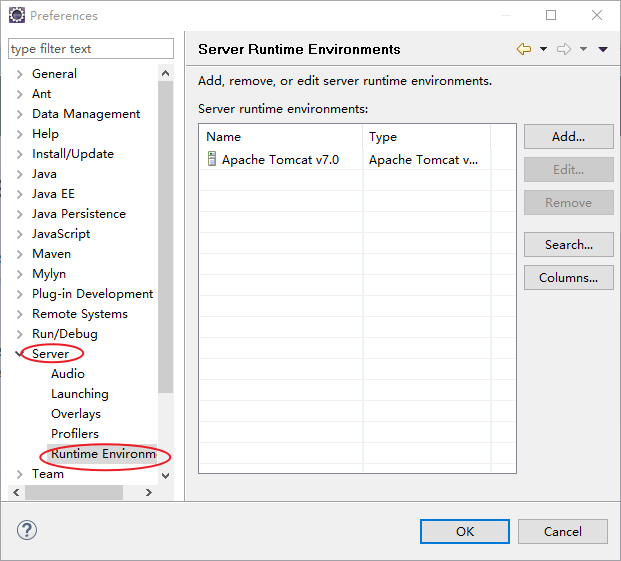The width and height of the screenshot is (621, 561).
Task: Click the Type column header
Action: click(x=427, y=137)
